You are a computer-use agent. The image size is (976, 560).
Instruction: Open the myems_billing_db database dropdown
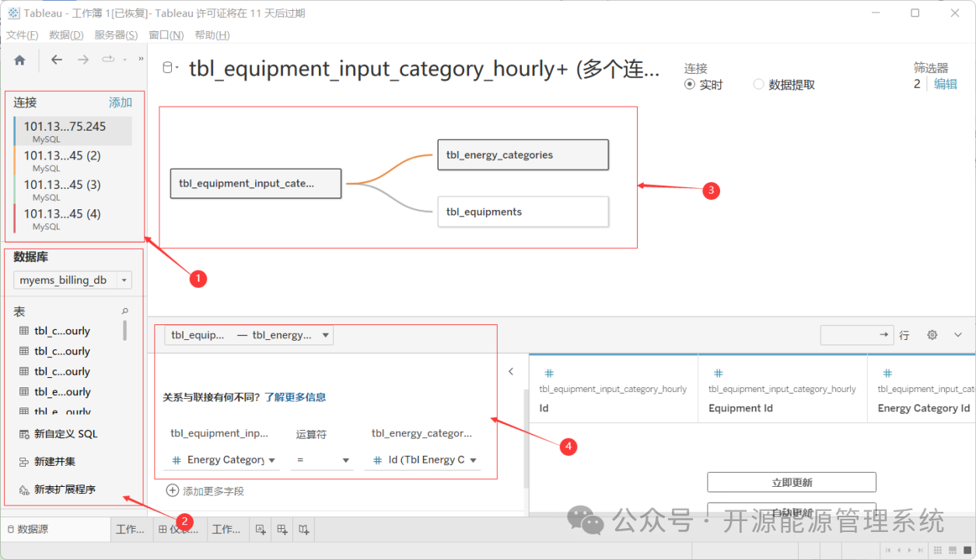coord(72,280)
